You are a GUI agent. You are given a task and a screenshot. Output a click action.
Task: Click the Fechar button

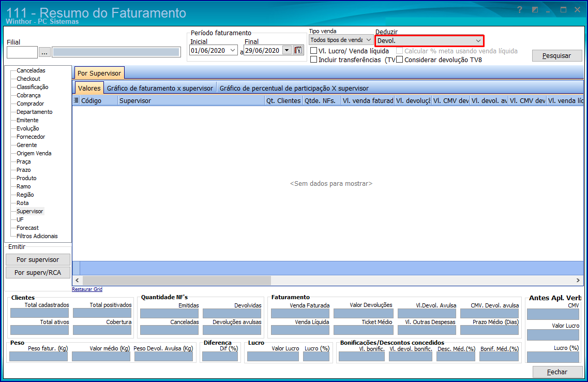tap(557, 372)
